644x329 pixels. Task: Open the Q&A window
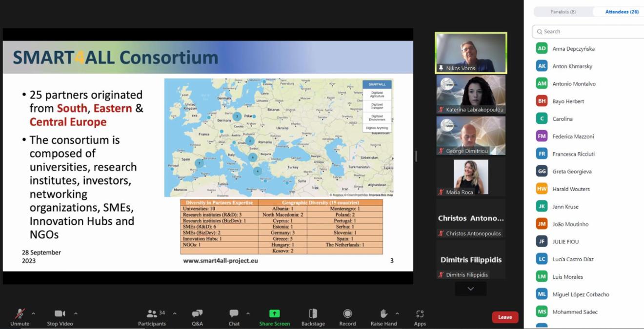(x=197, y=317)
